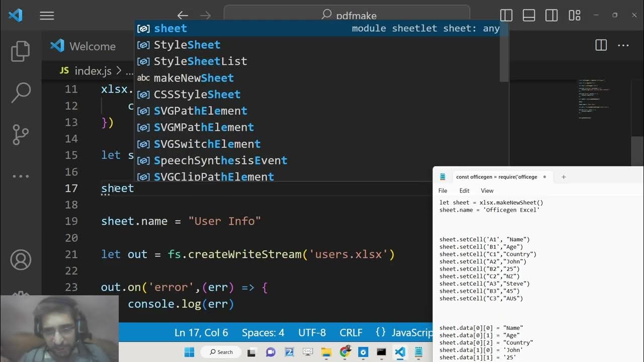644x362 pixels.
Task: Toggle the Primary Side Bar visibility
Action: click(506, 16)
